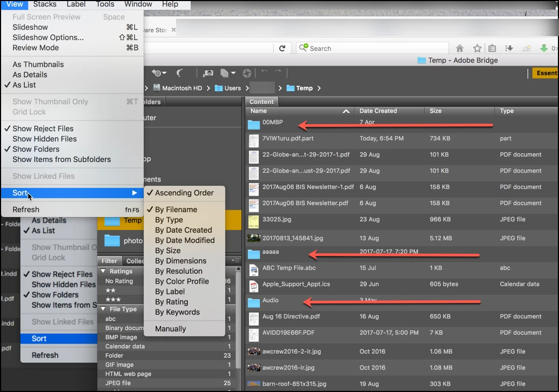Click the browser home icon
This screenshot has width=559, height=392.
click(460, 48)
